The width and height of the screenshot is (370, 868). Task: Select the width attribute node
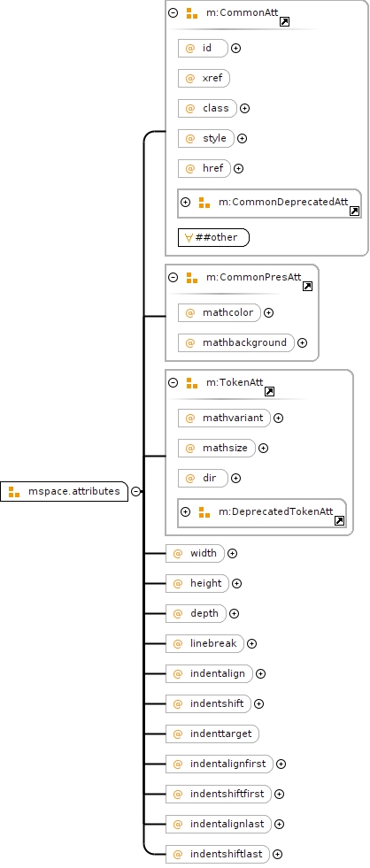click(x=195, y=553)
